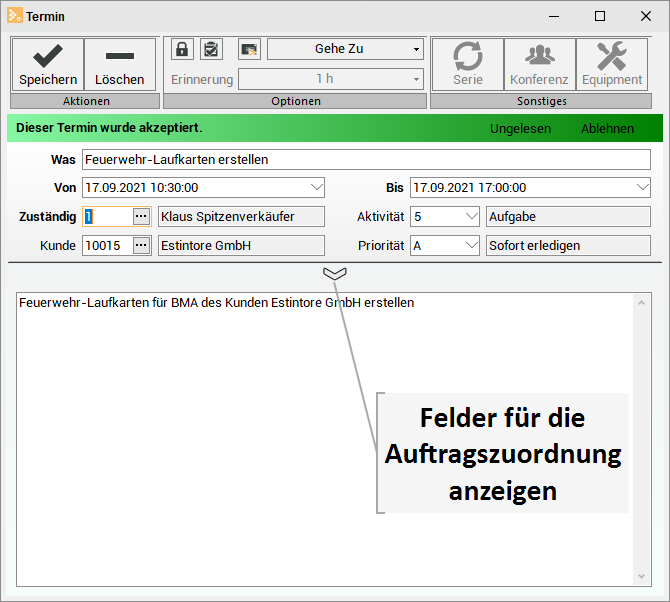Click Ablehnen to decline the appointment
670x602 pixels.
(x=607, y=128)
